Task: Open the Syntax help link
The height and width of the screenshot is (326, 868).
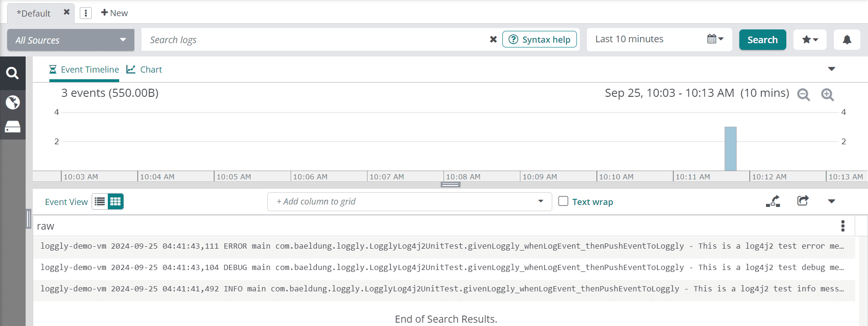Action: pos(539,39)
